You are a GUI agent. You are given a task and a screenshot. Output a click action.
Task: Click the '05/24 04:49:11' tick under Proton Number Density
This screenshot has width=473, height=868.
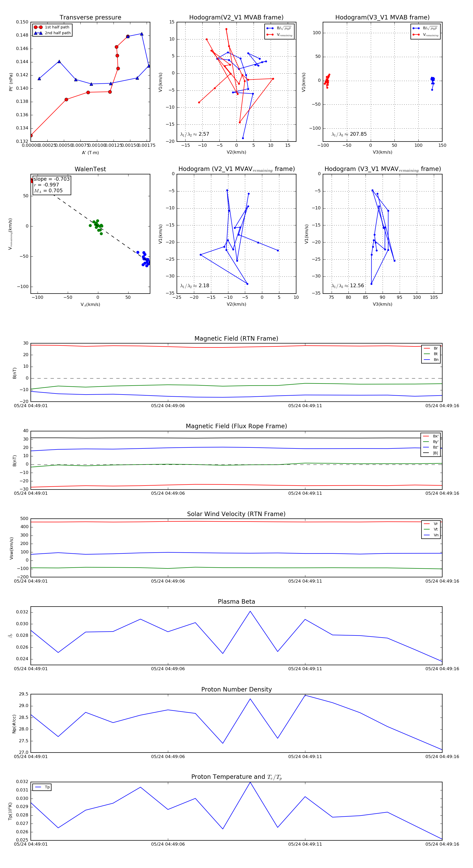click(305, 756)
